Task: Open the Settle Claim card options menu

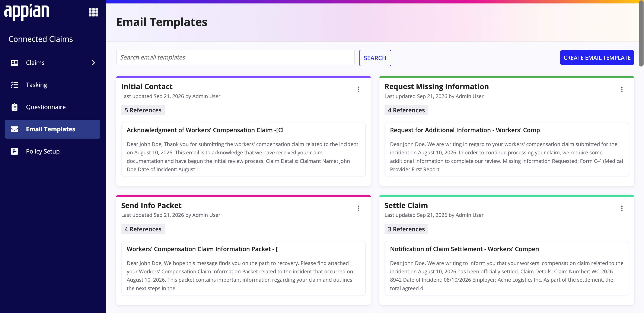Action: (622, 208)
